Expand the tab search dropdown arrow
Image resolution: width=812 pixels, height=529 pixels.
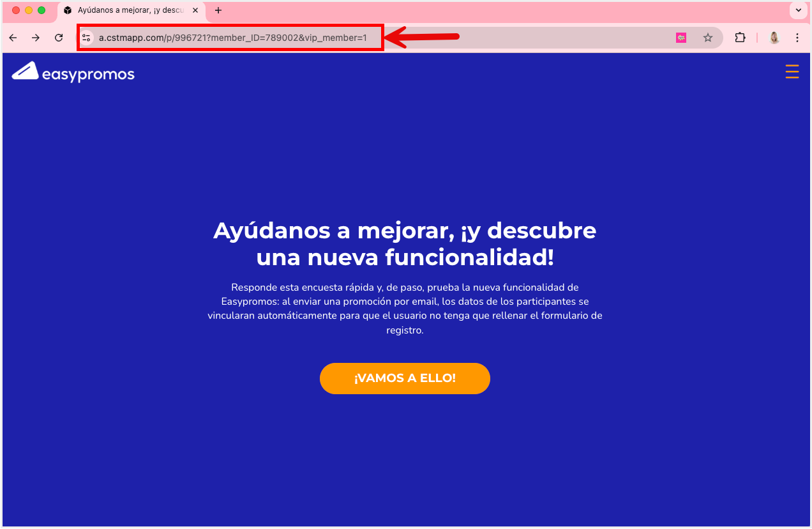[x=799, y=10]
